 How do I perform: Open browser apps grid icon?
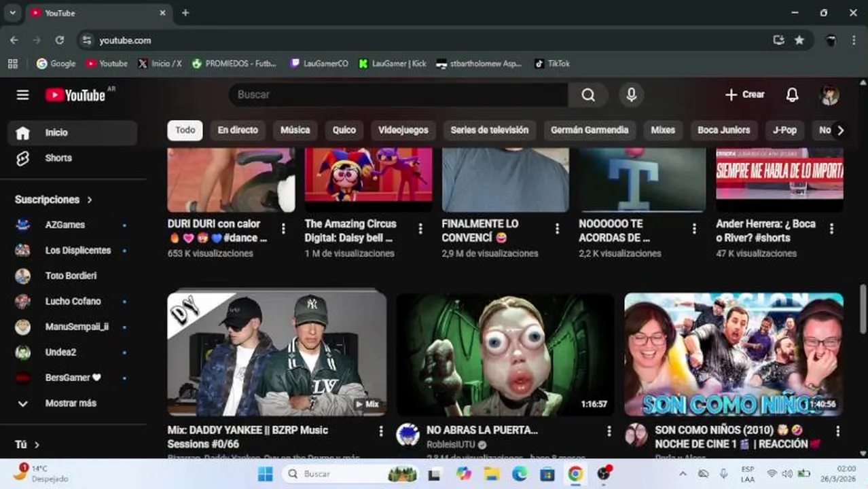pyautogui.click(x=12, y=64)
